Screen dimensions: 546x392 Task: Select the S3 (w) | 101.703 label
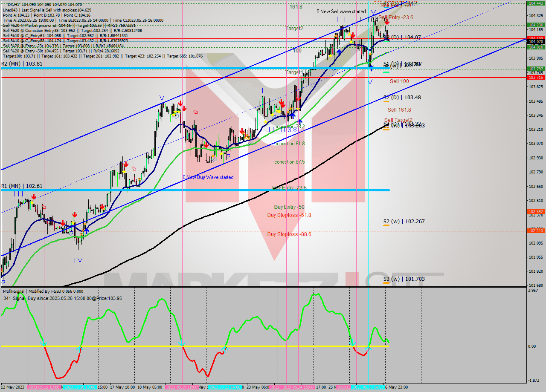404,279
